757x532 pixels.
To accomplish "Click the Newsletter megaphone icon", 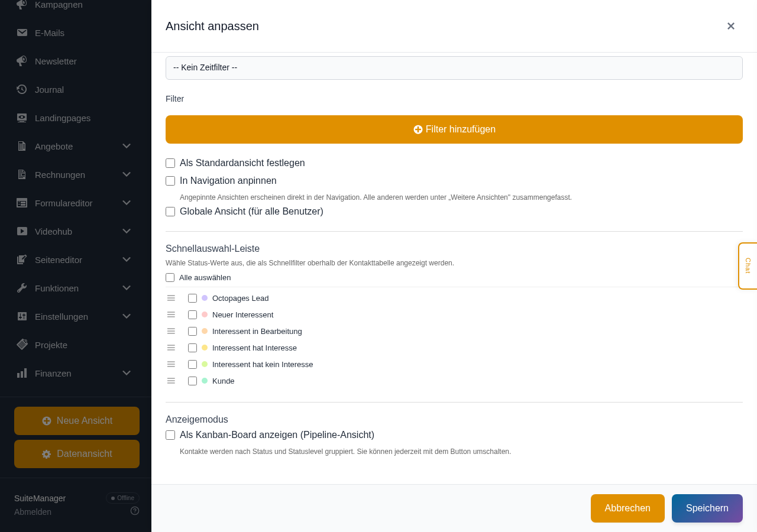I will click(x=22, y=61).
